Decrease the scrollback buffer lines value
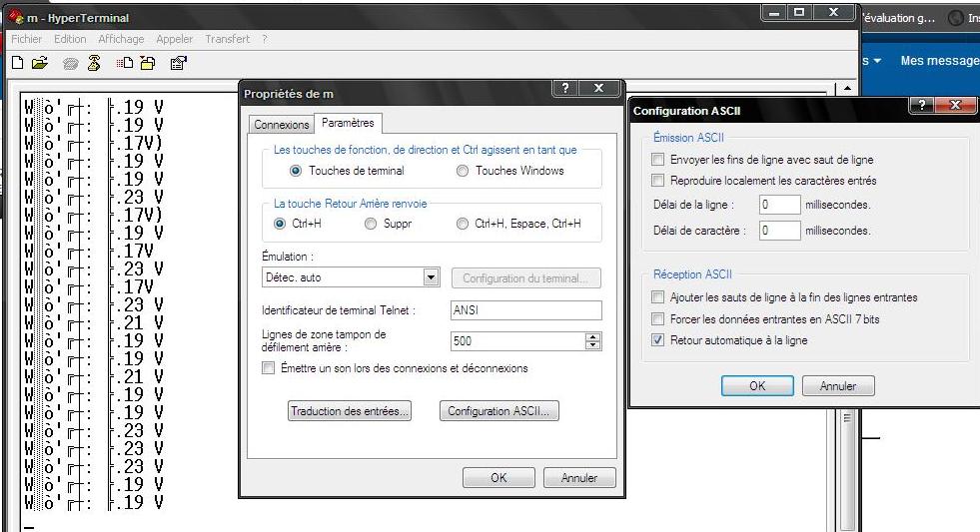 [x=592, y=345]
